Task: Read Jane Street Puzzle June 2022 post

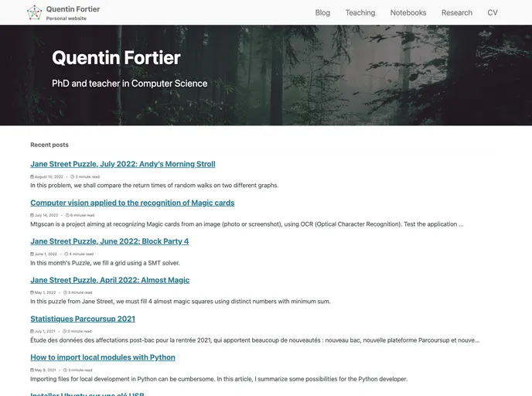Action: click(109, 241)
